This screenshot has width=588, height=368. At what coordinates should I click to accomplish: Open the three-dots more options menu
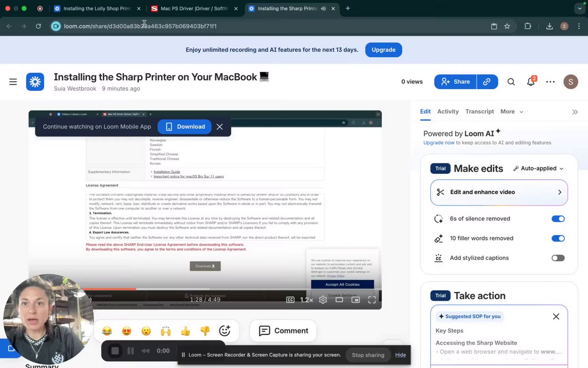[x=550, y=82]
